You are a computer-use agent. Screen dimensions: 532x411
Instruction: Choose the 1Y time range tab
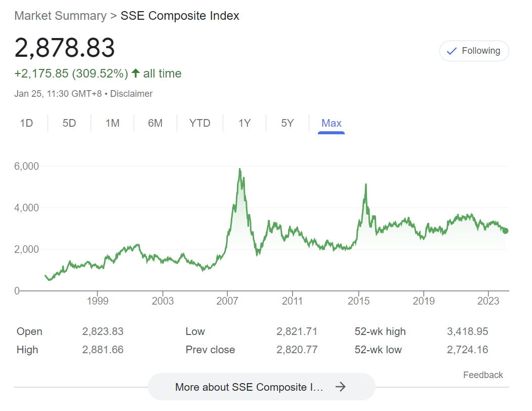[244, 123]
